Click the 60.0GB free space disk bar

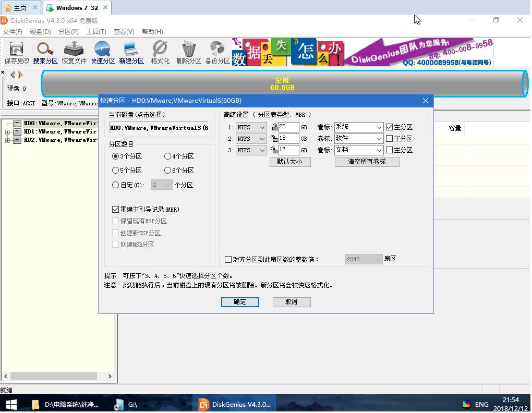[284, 84]
